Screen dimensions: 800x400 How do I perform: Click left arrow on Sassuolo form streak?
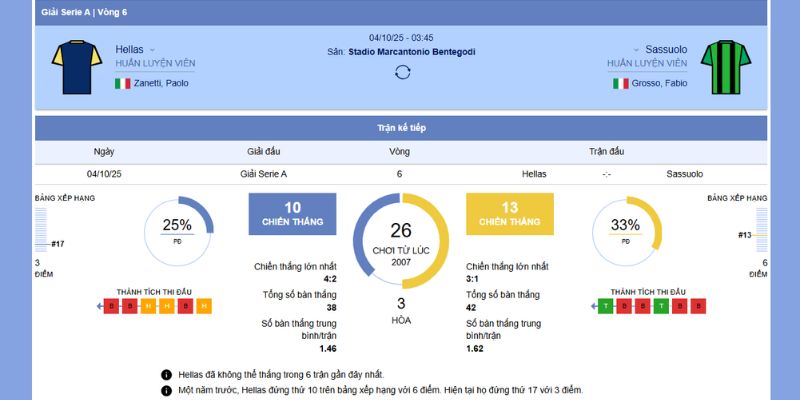(592, 306)
